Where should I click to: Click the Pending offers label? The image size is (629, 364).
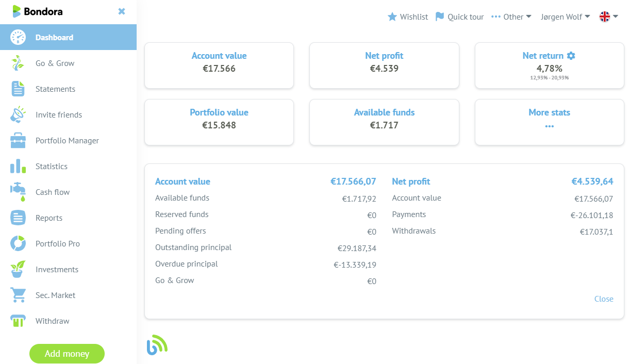pos(180,231)
